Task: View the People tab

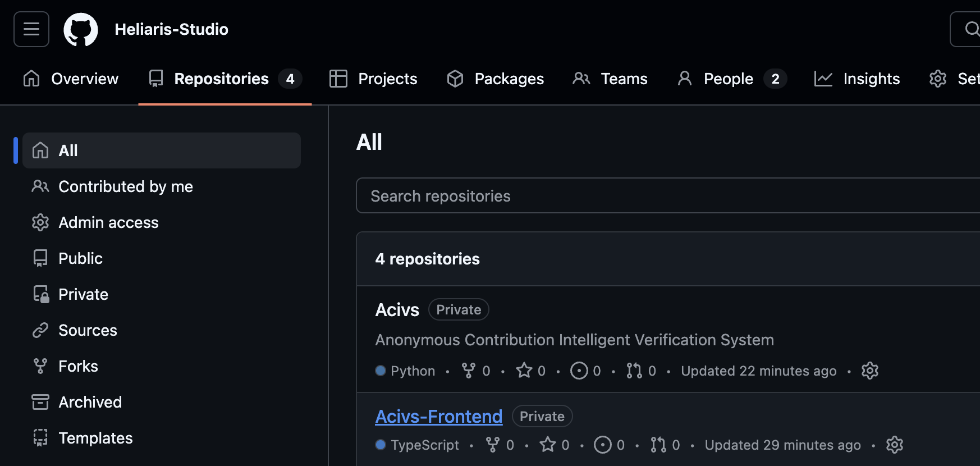Action: 732,79
